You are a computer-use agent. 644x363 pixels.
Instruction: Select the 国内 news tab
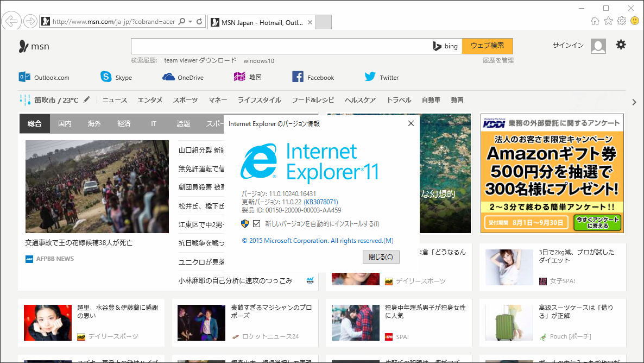[x=65, y=123]
